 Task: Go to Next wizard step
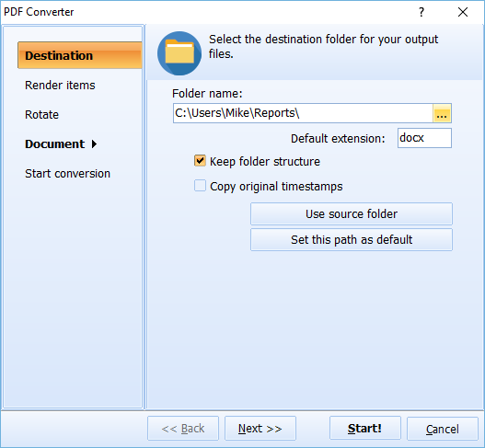click(x=260, y=428)
